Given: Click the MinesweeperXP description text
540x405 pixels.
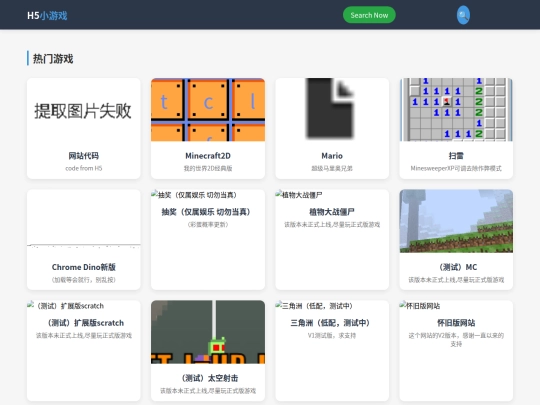Looking at the screenshot, I should (x=456, y=168).
